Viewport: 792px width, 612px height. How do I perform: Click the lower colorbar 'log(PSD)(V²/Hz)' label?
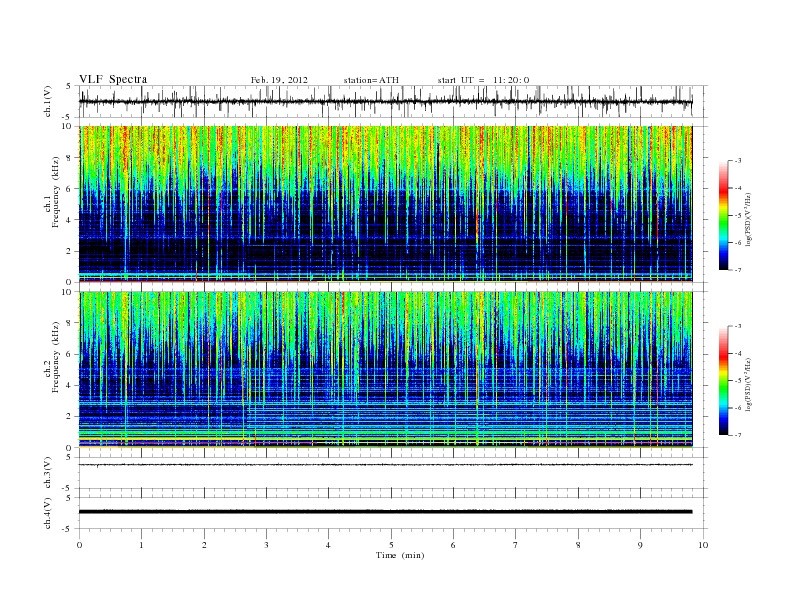point(750,383)
